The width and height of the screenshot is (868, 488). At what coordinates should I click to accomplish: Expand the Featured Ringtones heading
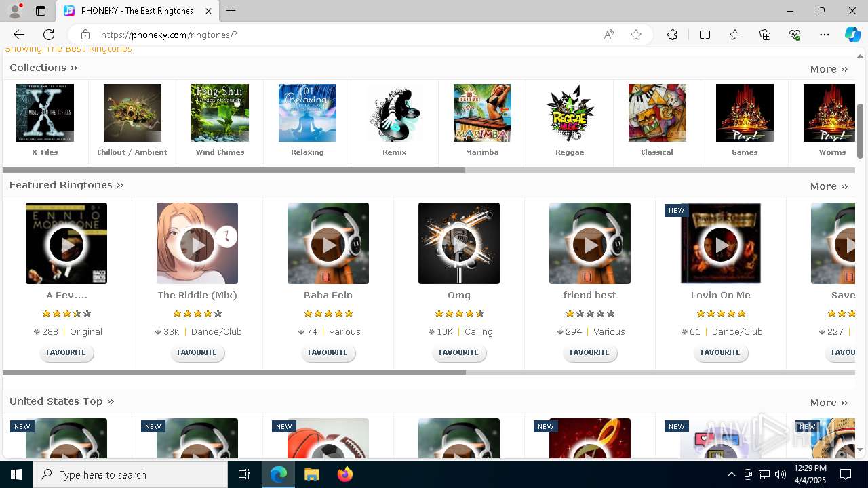click(x=66, y=185)
